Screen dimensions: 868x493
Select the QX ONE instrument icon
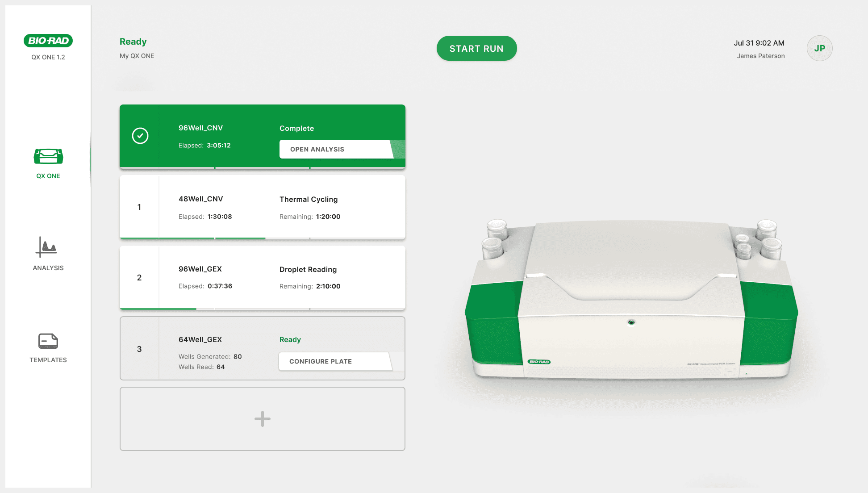[x=48, y=156]
